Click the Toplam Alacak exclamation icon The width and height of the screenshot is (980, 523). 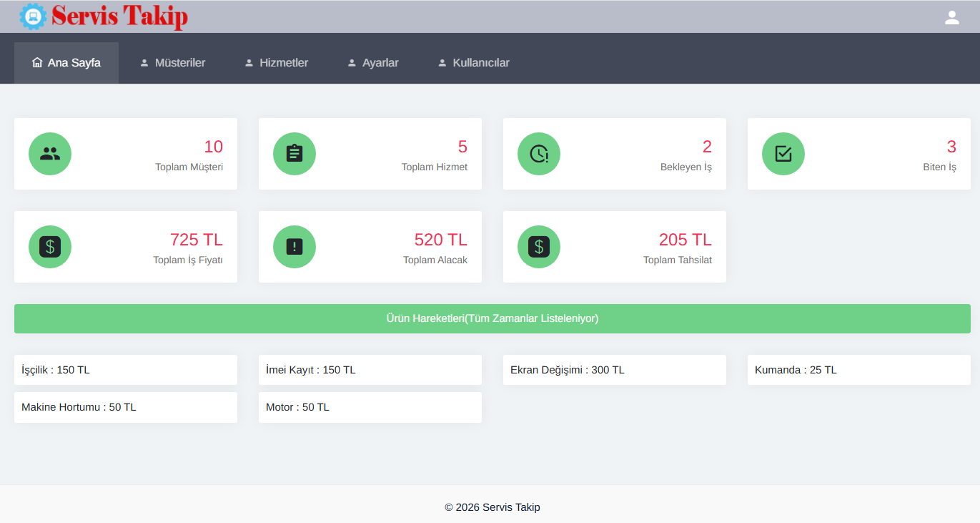(295, 247)
